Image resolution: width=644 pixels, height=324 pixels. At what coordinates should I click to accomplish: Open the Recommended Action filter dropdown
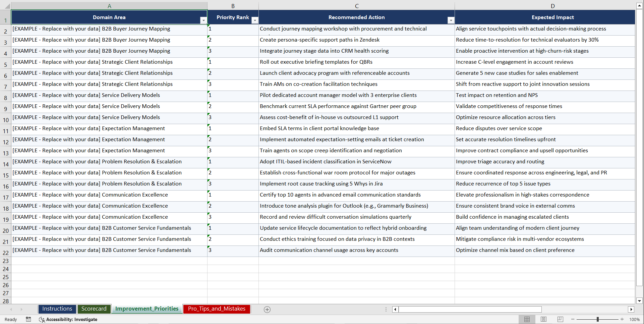tap(451, 20)
